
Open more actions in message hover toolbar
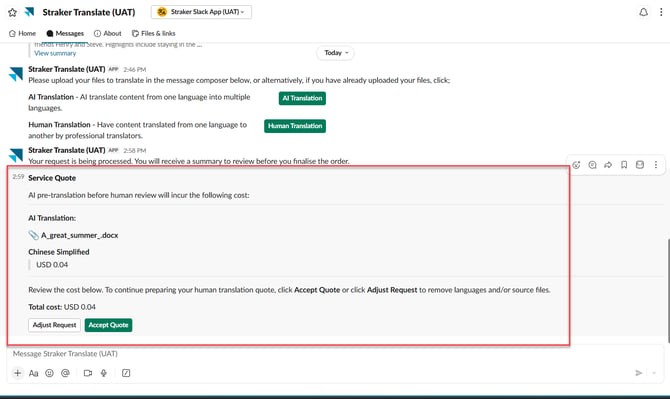(656, 165)
